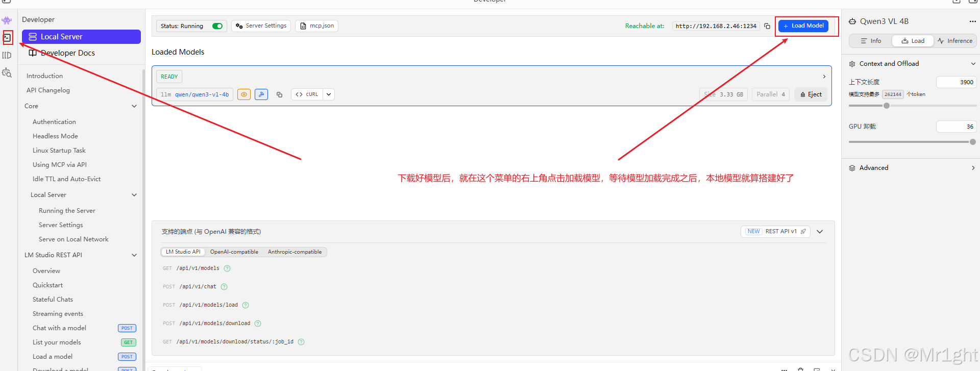
Task: Click the help icon beside POST /api/v1/chat
Action: coord(224,287)
